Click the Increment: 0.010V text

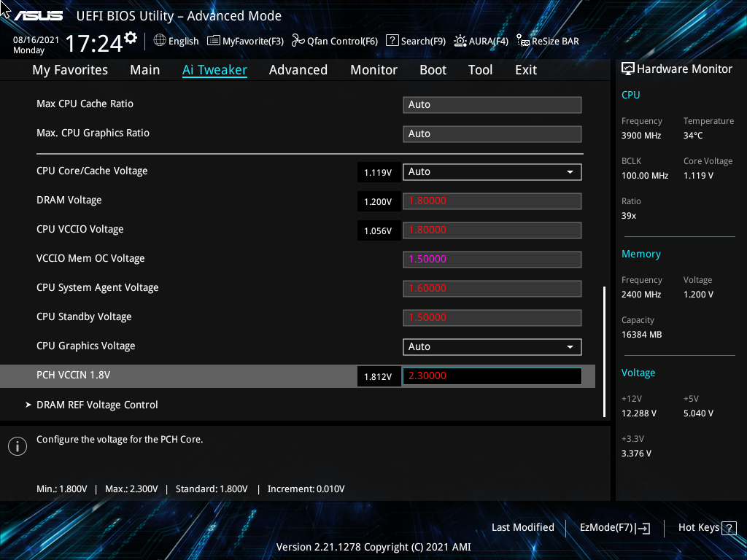click(x=306, y=489)
